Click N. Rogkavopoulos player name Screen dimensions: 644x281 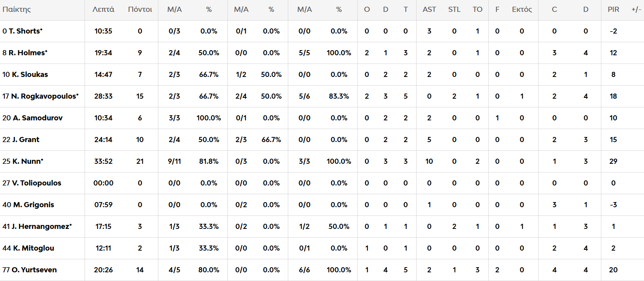[44, 96]
